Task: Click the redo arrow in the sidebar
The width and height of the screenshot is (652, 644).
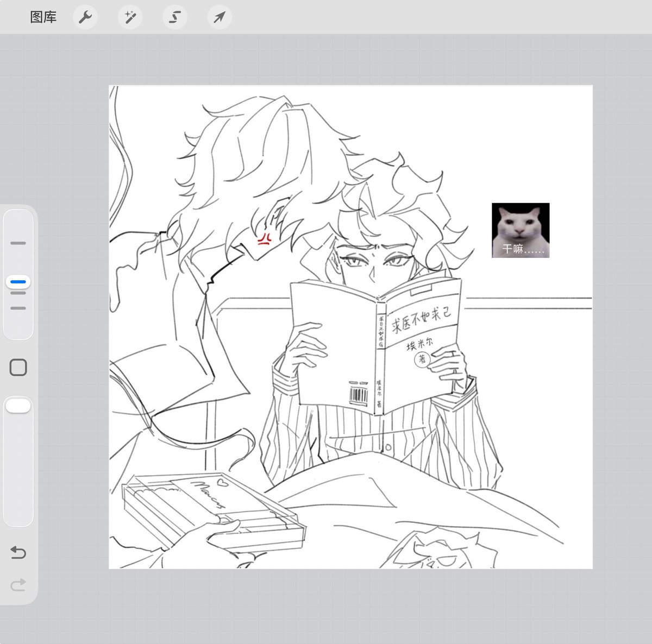Action: click(18, 585)
